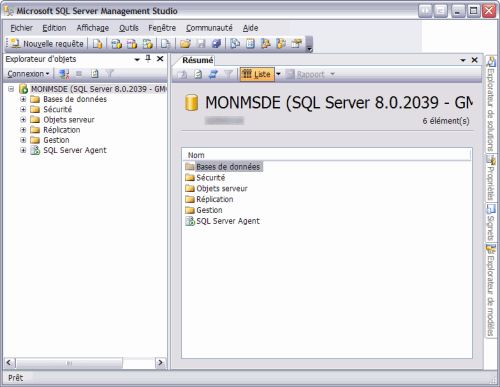Open the Connexion dropdown
The height and width of the screenshot is (387, 500).
pos(28,74)
